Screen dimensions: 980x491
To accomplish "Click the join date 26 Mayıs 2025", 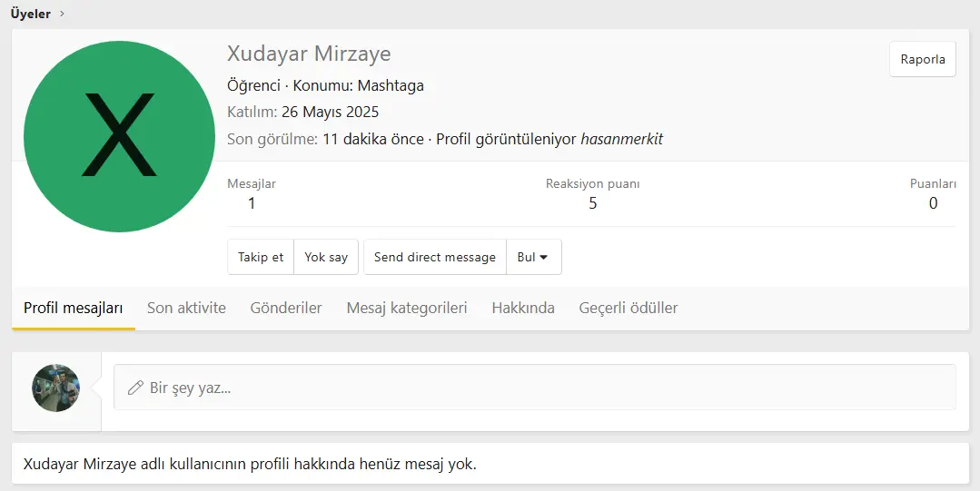I will pyautogui.click(x=330, y=112).
